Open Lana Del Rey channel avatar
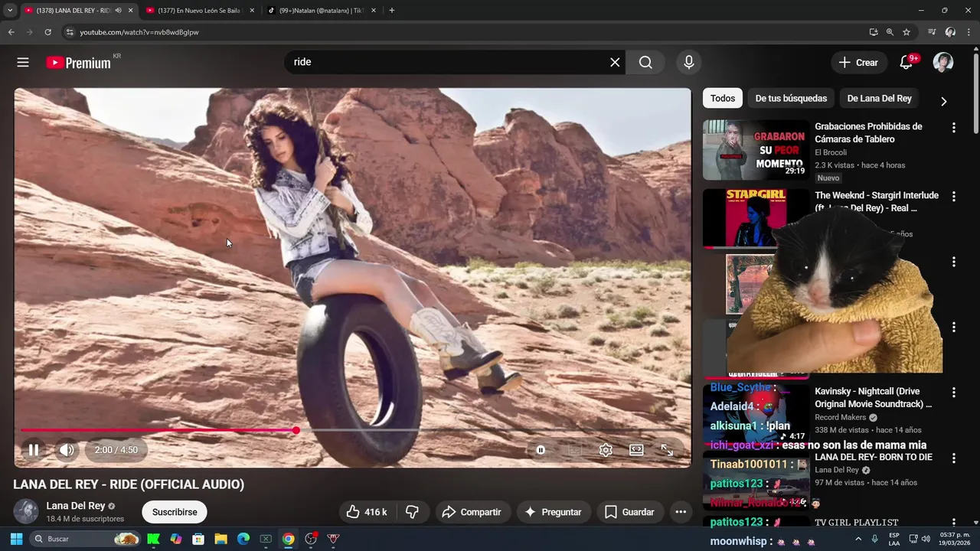Screen dimensions: 980x551 click(x=26, y=511)
